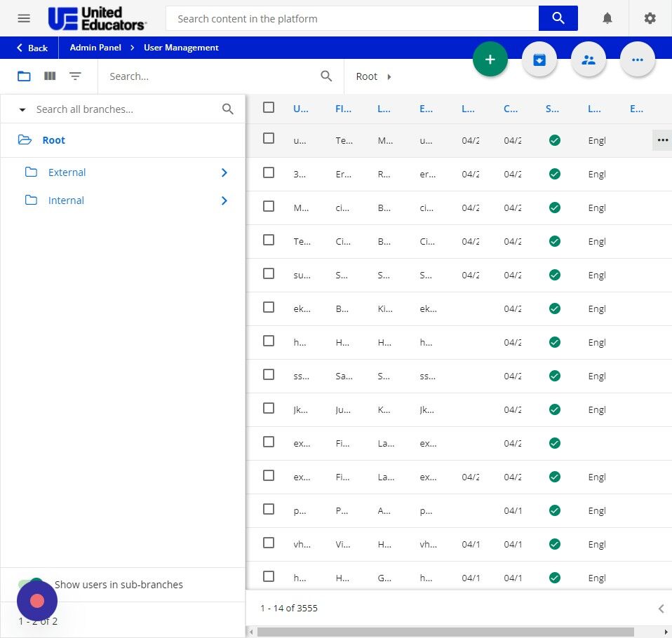Toggle the branch folder tree view icon
The width and height of the screenshot is (672, 638).
24,76
